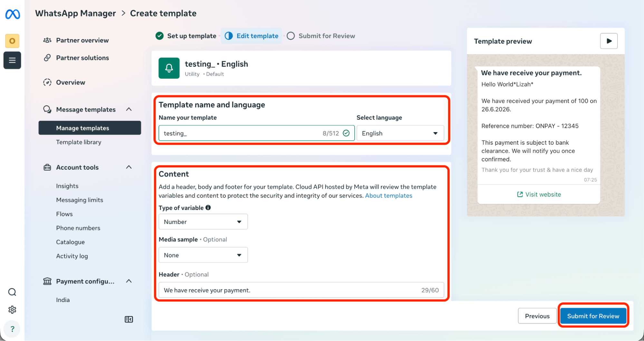Click the '29/60' header character counter
The image size is (644, 341).
point(430,290)
